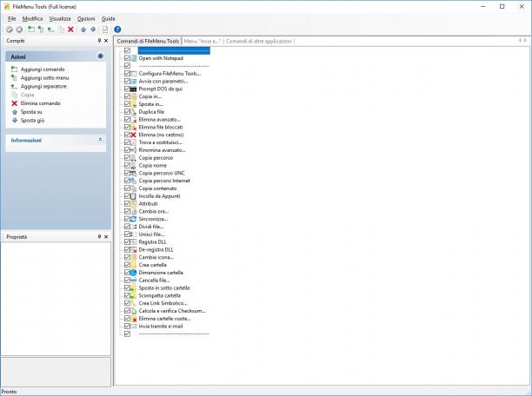Collapse the Azioni panel section
Image resolution: width=532 pixels, height=396 pixels.
click(101, 56)
